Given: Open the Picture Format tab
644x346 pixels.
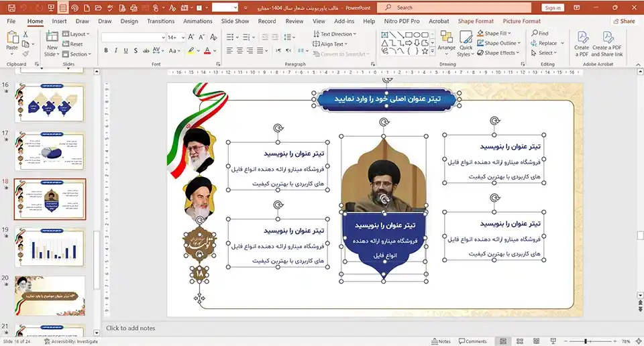Looking at the screenshot, I should (522, 21).
